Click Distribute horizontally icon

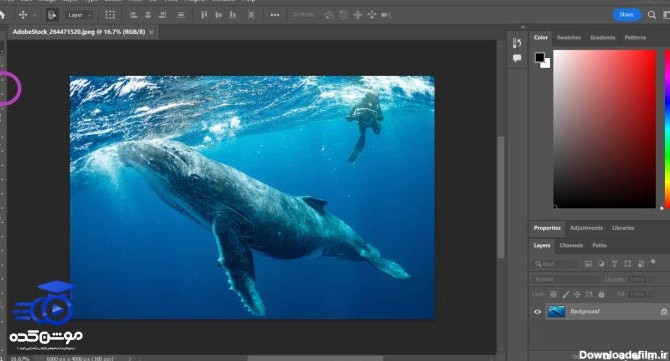pyautogui.click(x=251, y=15)
